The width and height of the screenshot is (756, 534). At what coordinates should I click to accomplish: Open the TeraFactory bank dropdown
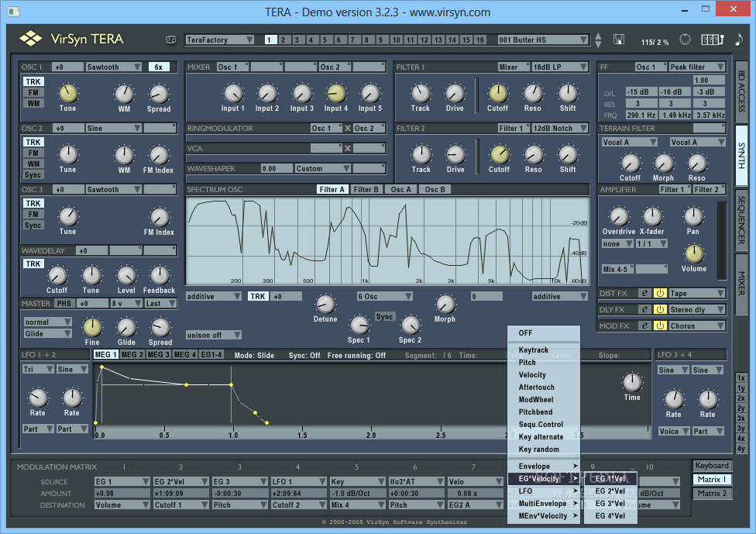click(219, 40)
